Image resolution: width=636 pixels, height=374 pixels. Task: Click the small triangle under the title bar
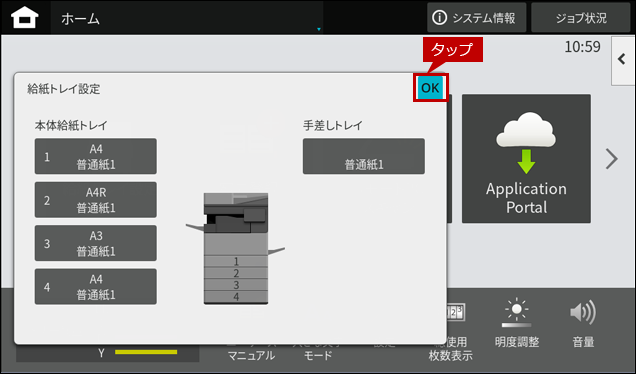tap(319, 29)
